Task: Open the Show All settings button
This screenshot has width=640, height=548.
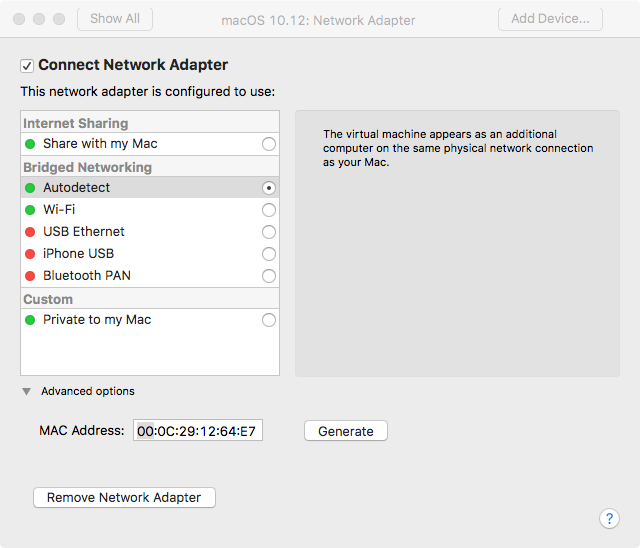Action: pos(115,19)
